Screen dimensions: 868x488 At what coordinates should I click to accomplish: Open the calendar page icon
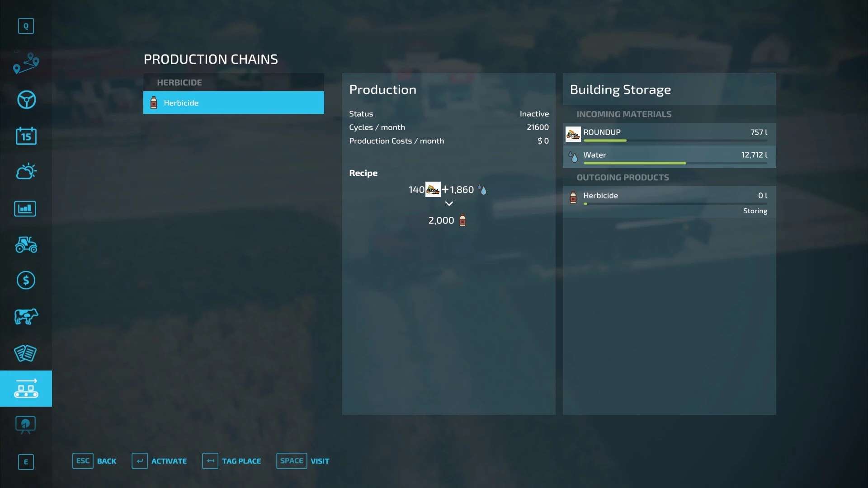point(26,136)
